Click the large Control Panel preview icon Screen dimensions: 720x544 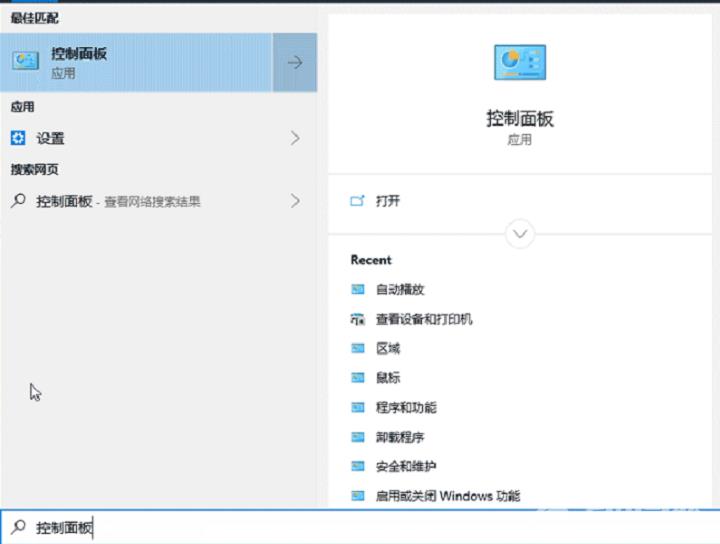point(520,62)
